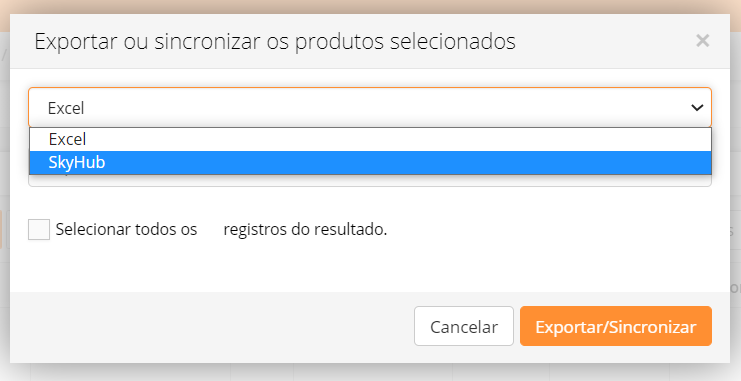Viewport: 741px width, 381px height.
Task: Click the cut-off text at the dialog's right edge
Action: [x=735, y=288]
